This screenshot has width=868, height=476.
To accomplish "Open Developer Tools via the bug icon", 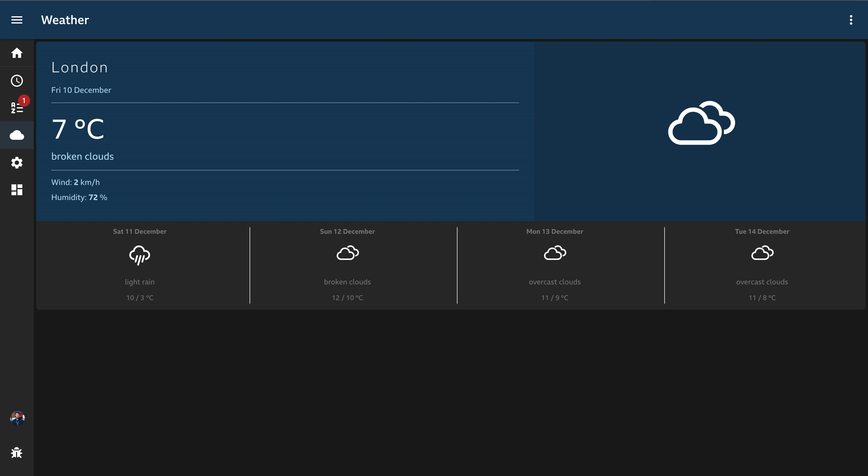I will tap(17, 453).
